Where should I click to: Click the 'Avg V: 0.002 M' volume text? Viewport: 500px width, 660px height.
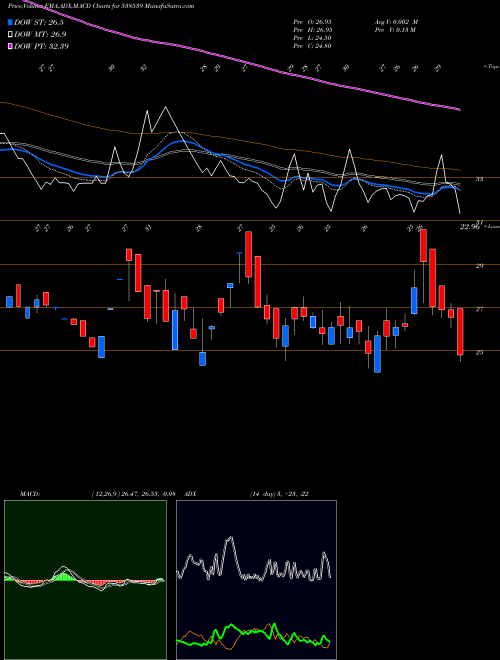(x=397, y=21)
